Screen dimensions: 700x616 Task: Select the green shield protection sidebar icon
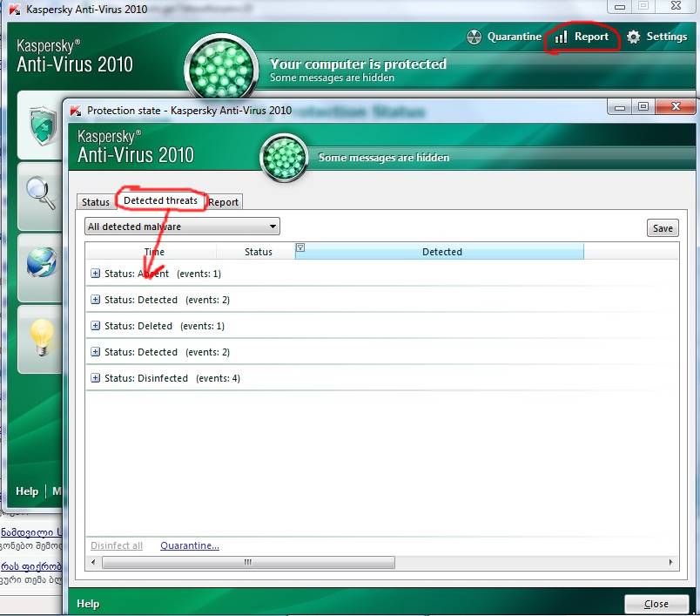(43, 125)
